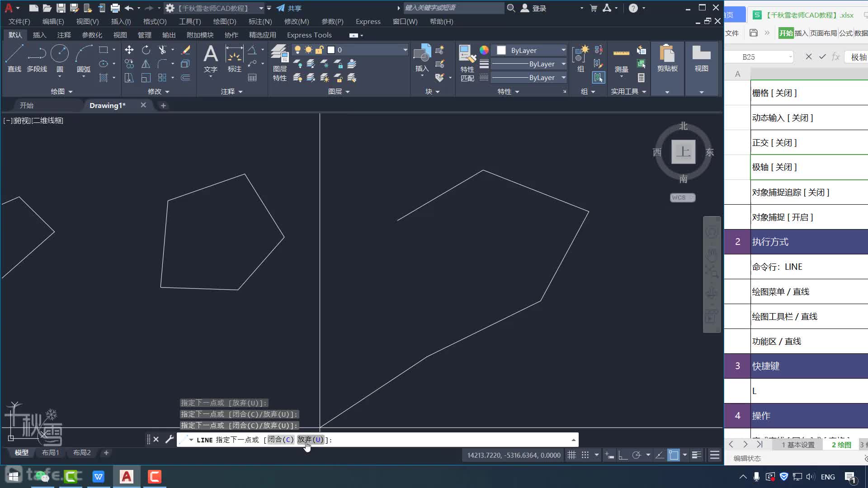Click Match Properties (特性匹配) icon
This screenshot has width=868, height=488.
467,63
